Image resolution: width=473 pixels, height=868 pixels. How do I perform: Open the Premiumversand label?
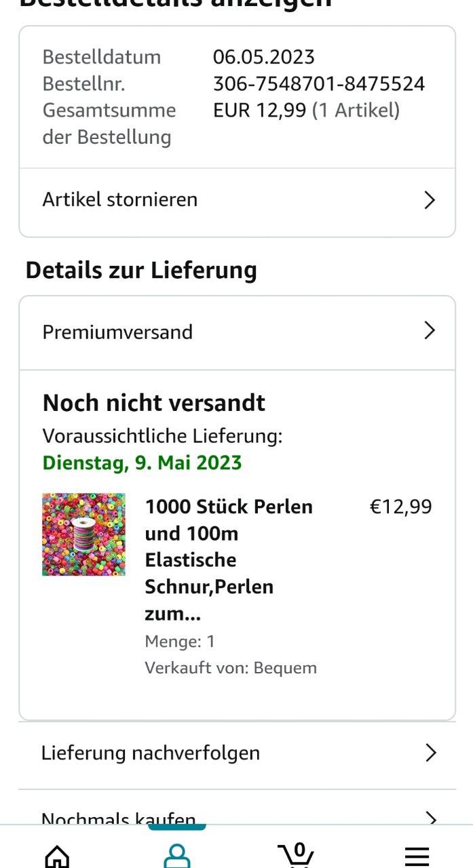tap(117, 332)
